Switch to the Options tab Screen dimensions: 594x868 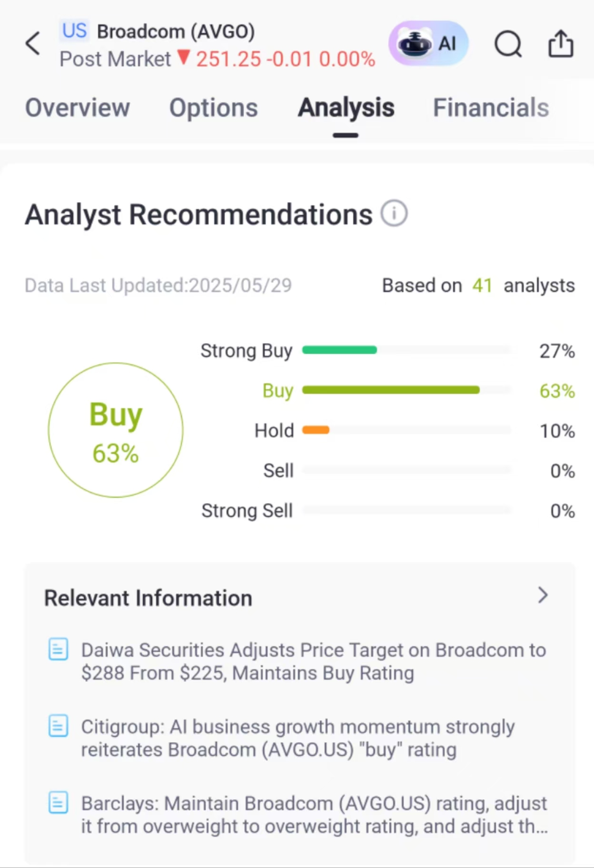214,108
